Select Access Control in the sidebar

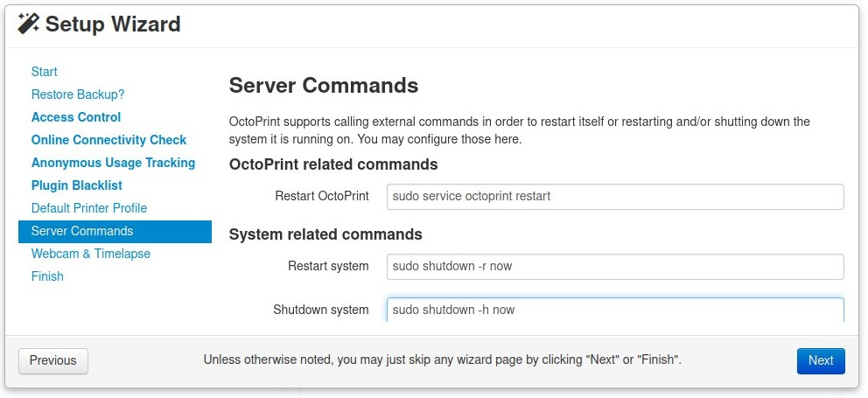[76, 117]
